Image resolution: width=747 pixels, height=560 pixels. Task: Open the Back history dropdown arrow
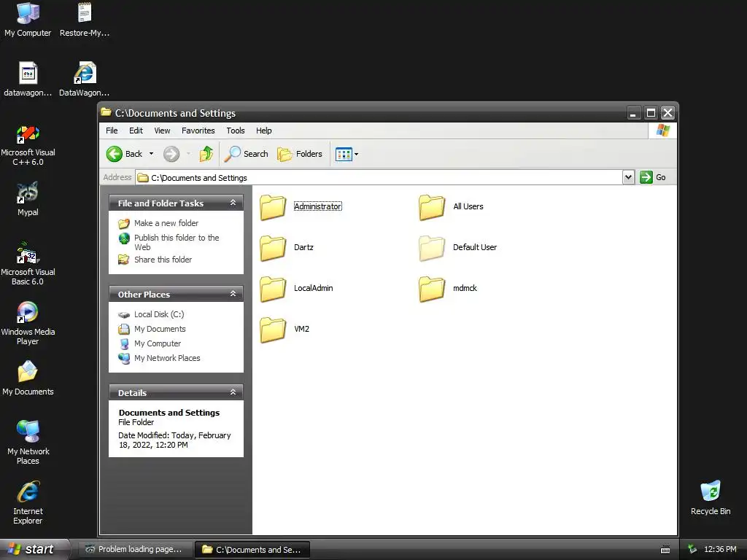(x=152, y=154)
